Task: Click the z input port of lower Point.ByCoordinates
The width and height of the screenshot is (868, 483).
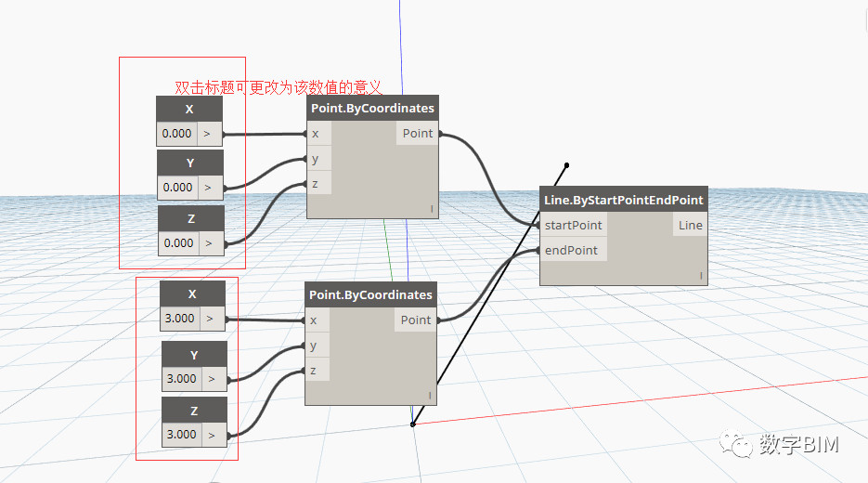Action: pyautogui.click(x=317, y=370)
